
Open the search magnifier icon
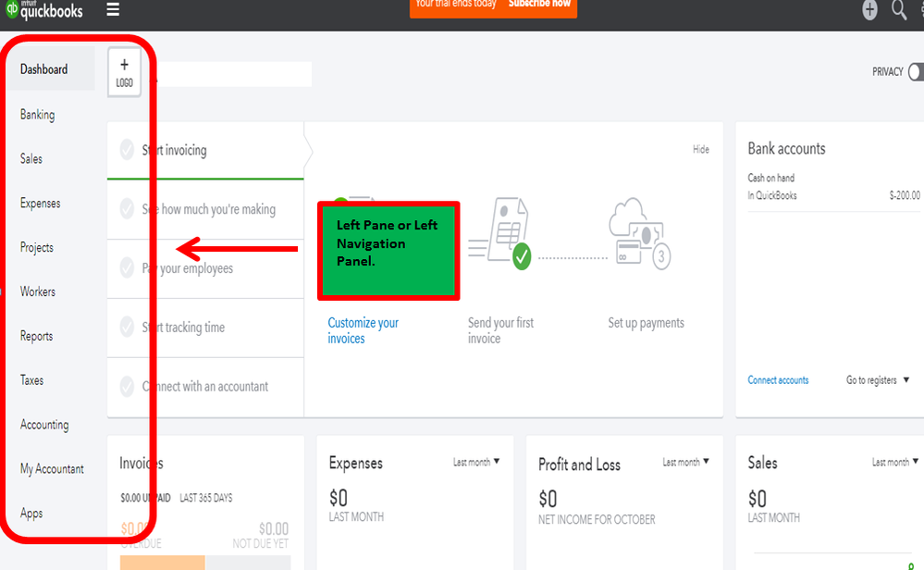pyautogui.click(x=899, y=9)
